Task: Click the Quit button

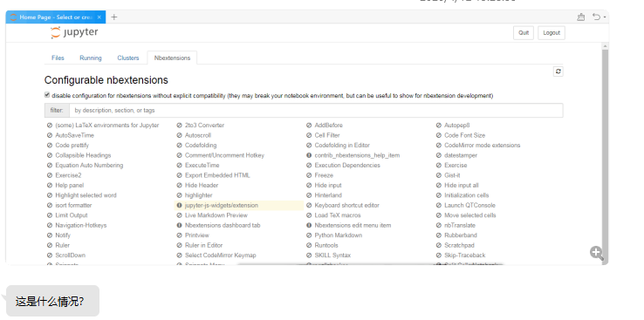Action: point(524,33)
